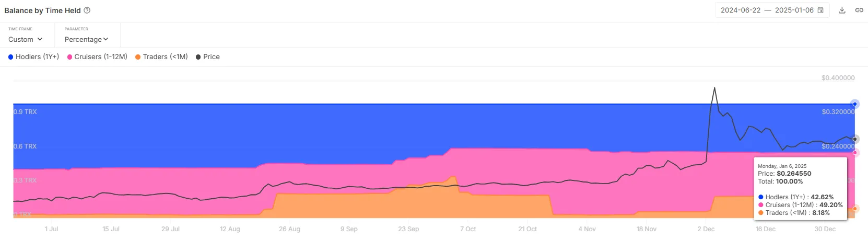Expand the Parameter Percentage dropdown
This screenshot has width=868, height=239.
(x=86, y=39)
